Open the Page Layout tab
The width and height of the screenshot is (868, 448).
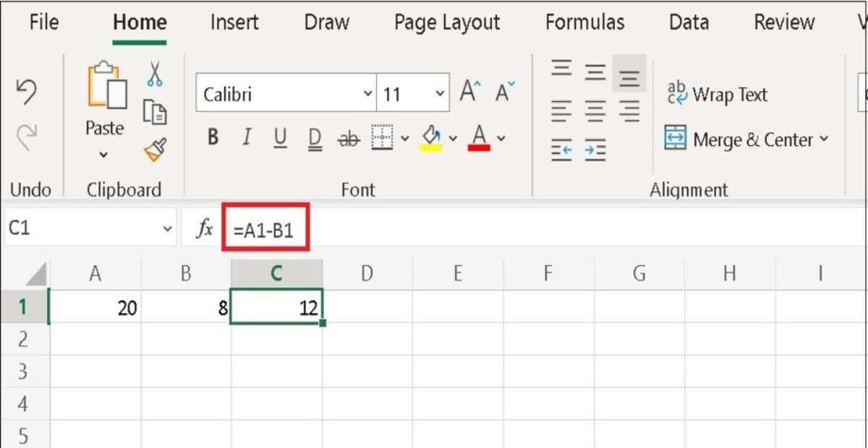[x=446, y=22]
